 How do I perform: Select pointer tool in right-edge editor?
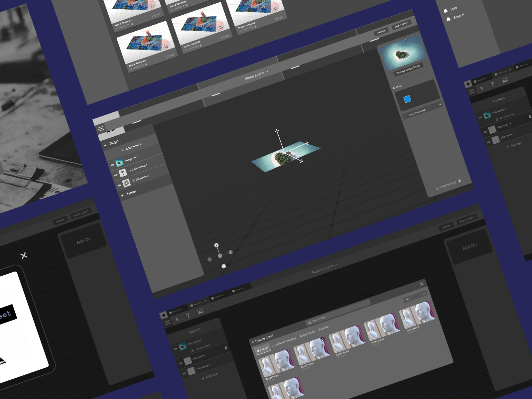click(481, 88)
